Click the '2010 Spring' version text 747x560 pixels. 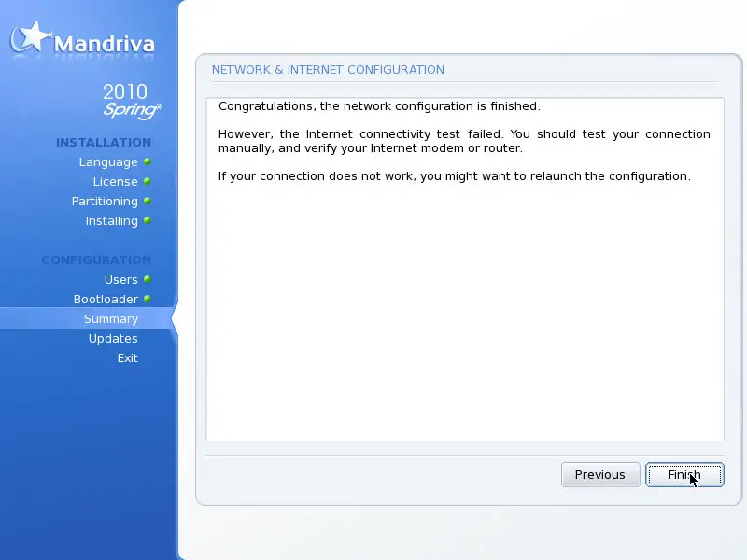point(132,101)
